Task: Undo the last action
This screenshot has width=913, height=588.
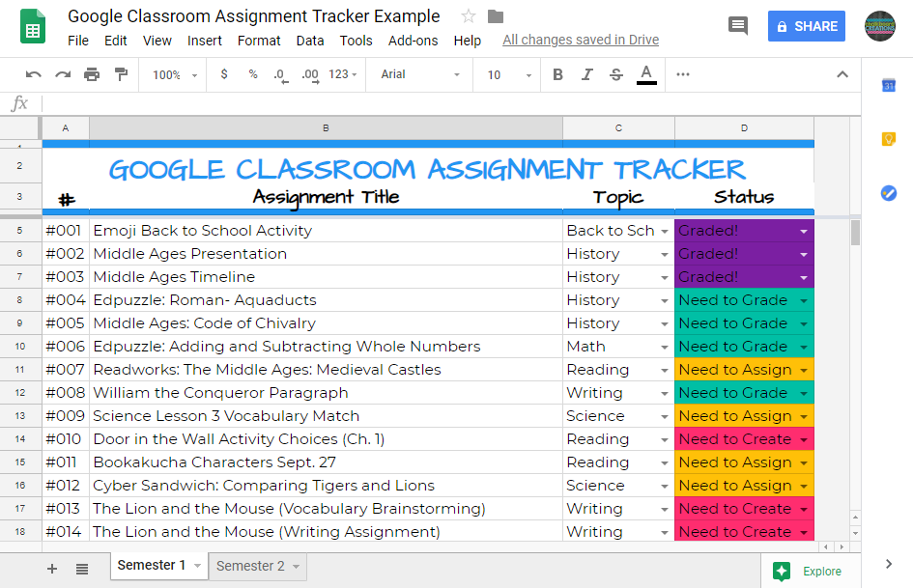Action: click(33, 74)
